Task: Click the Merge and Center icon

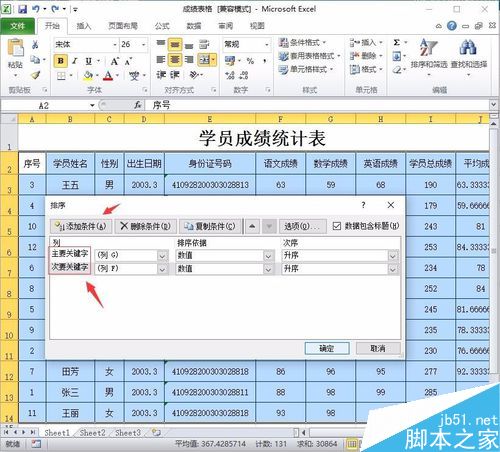Action: pos(204,60)
